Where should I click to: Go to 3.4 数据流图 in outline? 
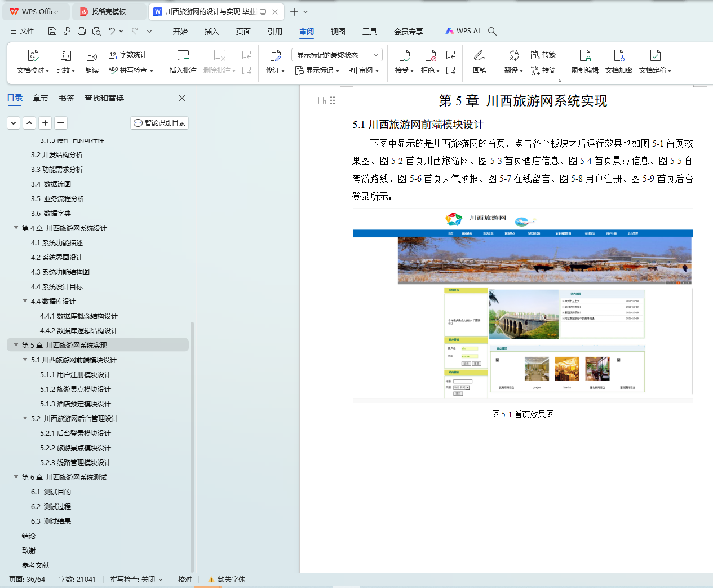click(x=51, y=184)
